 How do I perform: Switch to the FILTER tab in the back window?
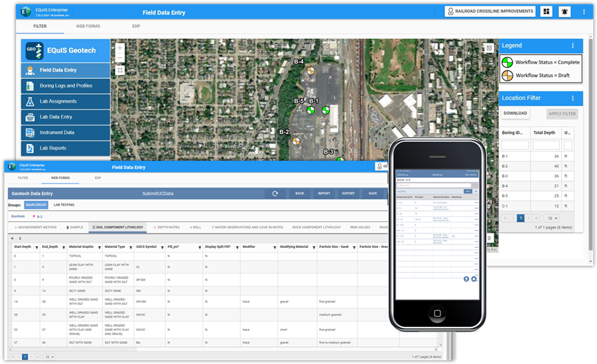coord(40,27)
